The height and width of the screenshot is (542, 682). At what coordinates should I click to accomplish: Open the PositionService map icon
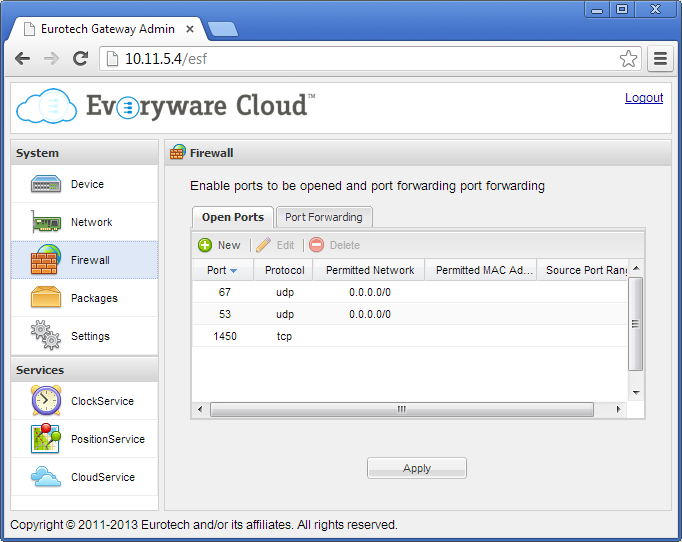tap(46, 438)
